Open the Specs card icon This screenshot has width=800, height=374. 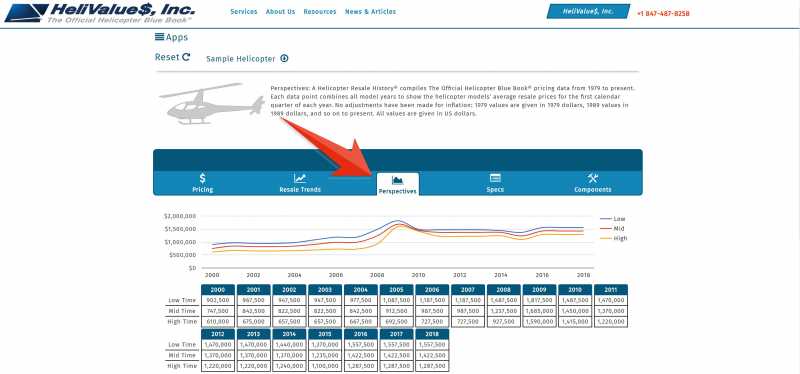tap(495, 178)
